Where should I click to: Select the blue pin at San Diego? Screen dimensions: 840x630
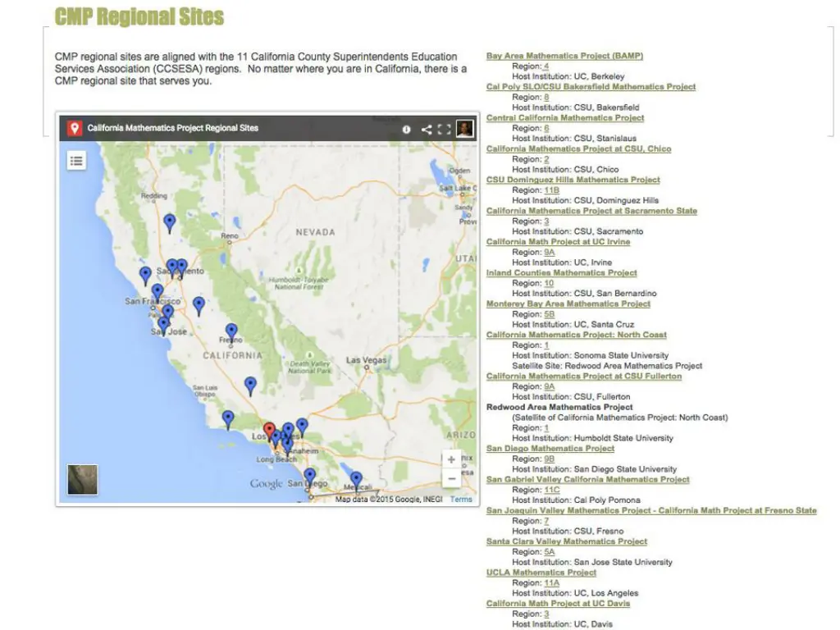pyautogui.click(x=309, y=477)
